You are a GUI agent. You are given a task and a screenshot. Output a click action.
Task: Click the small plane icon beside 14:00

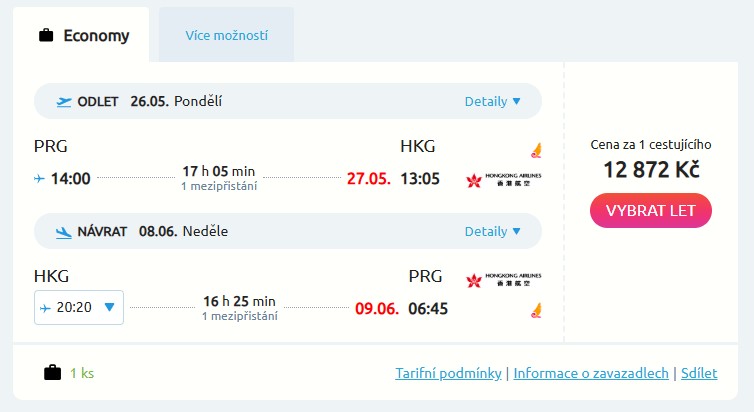pyautogui.click(x=39, y=179)
